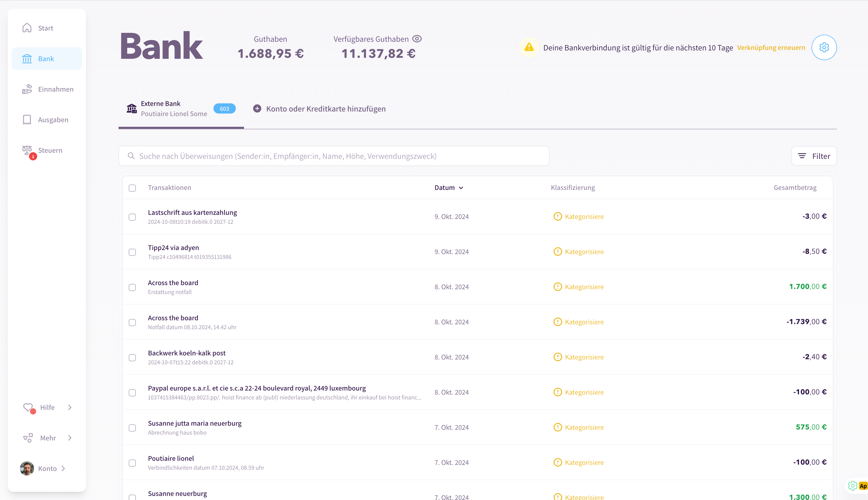The width and height of the screenshot is (868, 500).
Task: Click the yellow warning triangle icon
Action: coord(529,47)
